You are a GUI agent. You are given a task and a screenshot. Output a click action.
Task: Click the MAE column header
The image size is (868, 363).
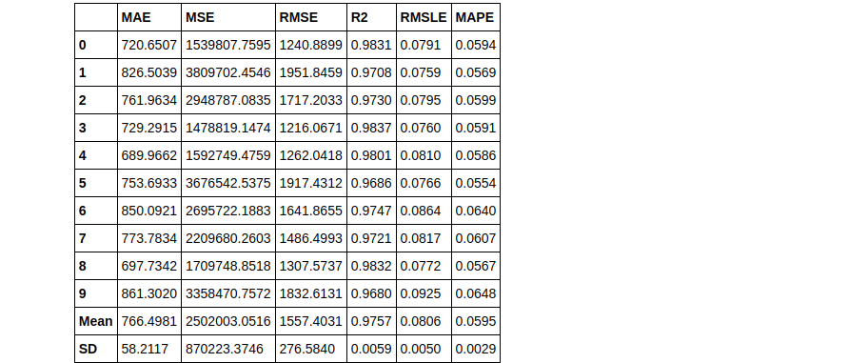(136, 17)
